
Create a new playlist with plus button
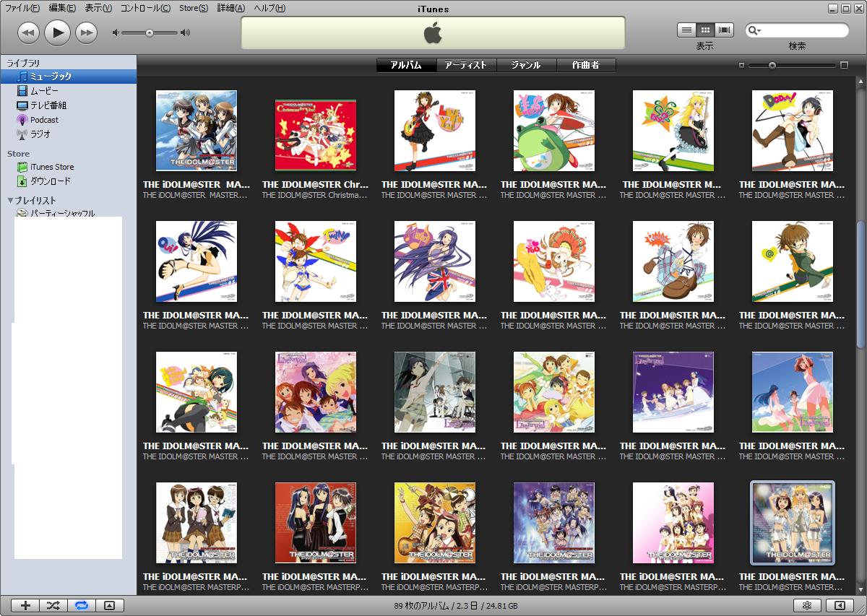click(x=26, y=606)
